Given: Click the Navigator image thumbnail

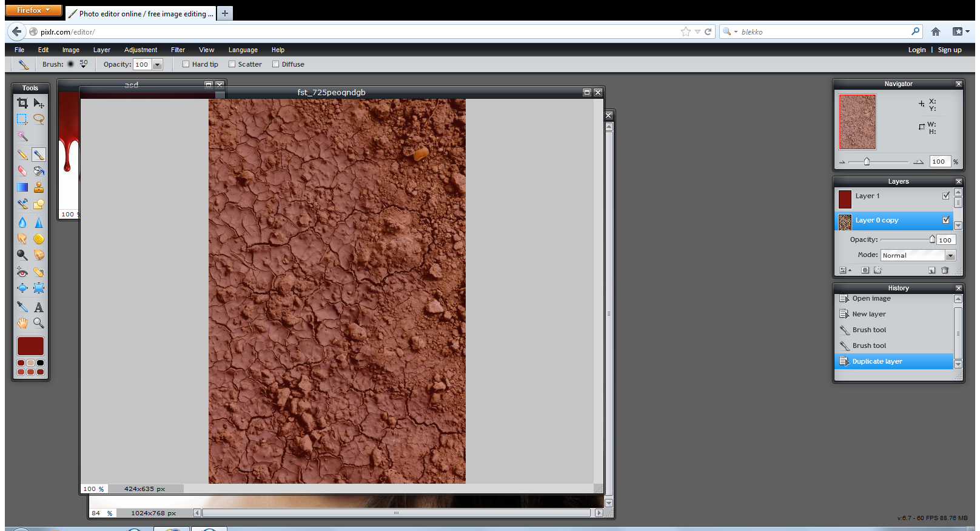Looking at the screenshot, I should pyautogui.click(x=857, y=121).
